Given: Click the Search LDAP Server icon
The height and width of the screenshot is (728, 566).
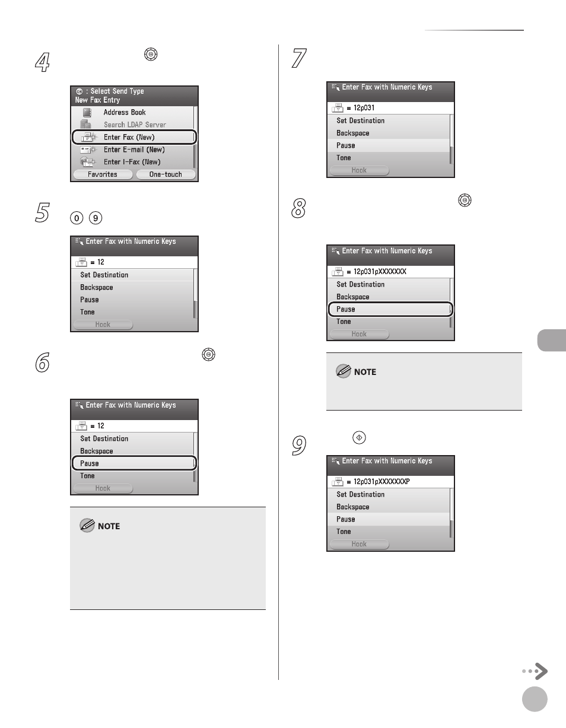Looking at the screenshot, I should pyautogui.click(x=86, y=125).
